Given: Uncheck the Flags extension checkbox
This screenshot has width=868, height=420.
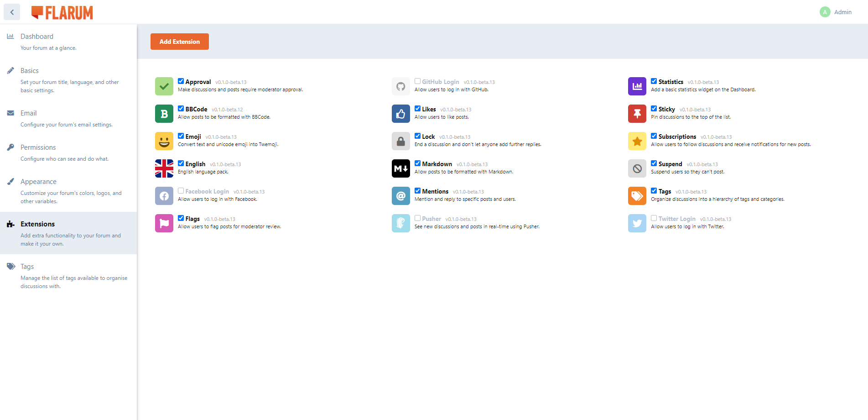Looking at the screenshot, I should tap(181, 218).
